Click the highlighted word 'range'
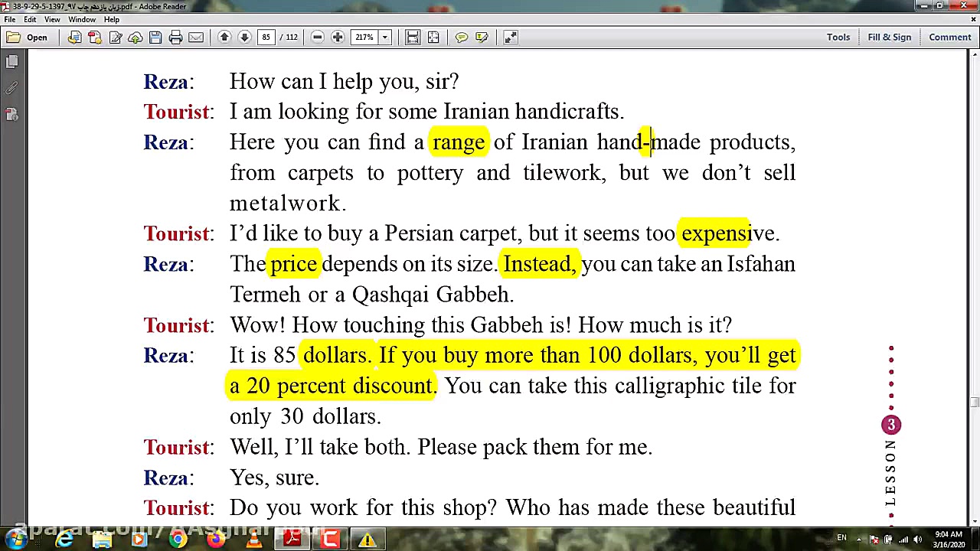The width and height of the screenshot is (980, 551). (x=458, y=142)
